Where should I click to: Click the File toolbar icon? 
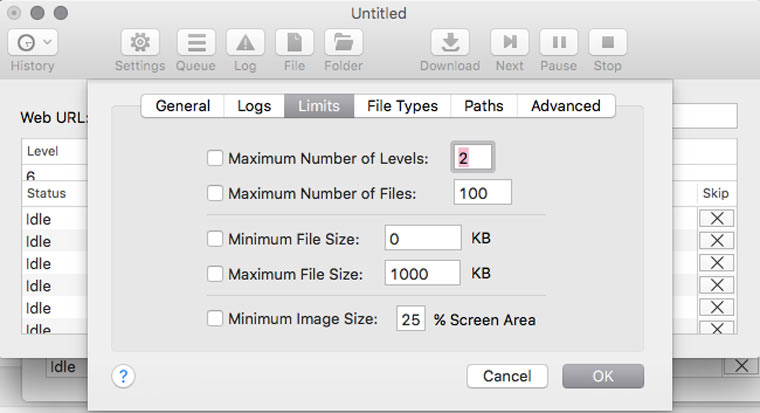pyautogui.click(x=294, y=43)
